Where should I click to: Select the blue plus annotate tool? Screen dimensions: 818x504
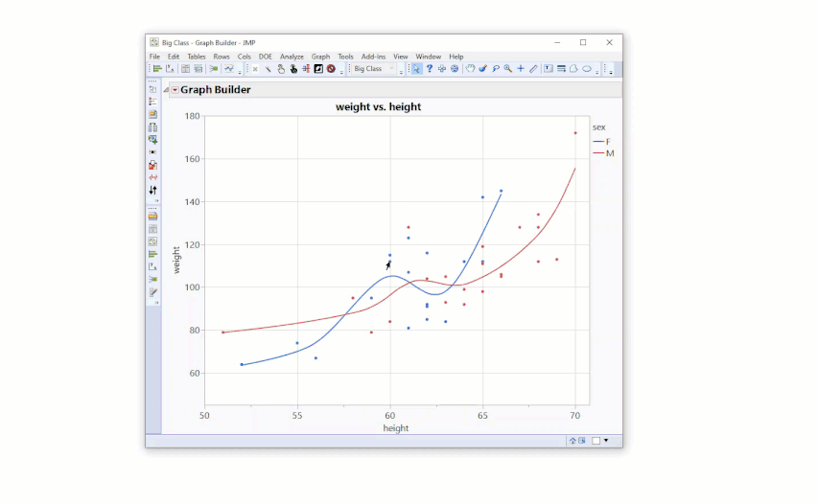[521, 69]
